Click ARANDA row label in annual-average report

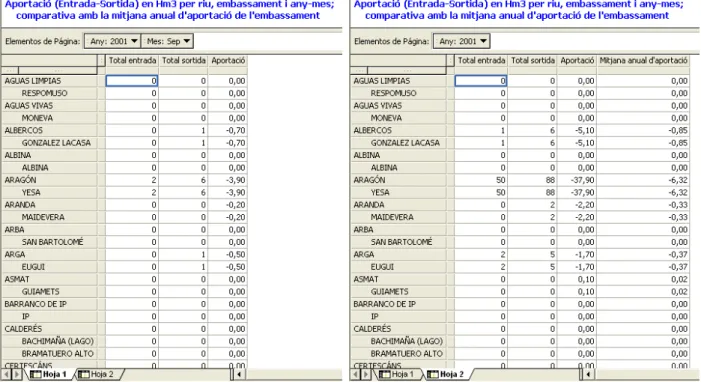[398, 205]
